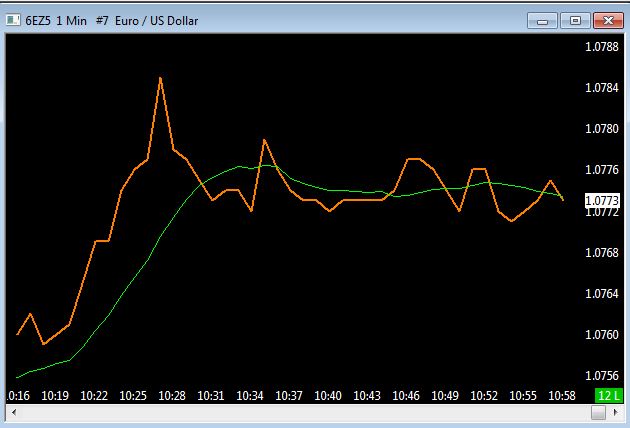The image size is (630, 428).
Task: Maximize the 6EZ5 chart window
Action: coord(575,20)
